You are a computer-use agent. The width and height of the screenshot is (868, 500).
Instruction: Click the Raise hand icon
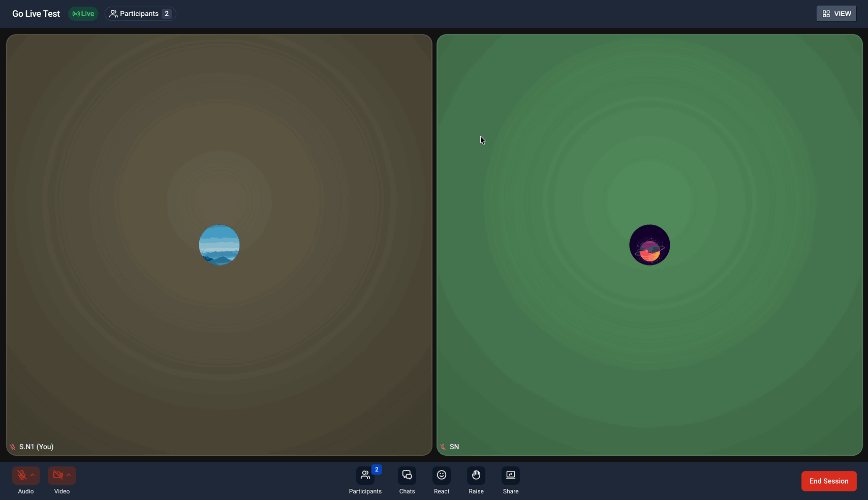click(476, 475)
